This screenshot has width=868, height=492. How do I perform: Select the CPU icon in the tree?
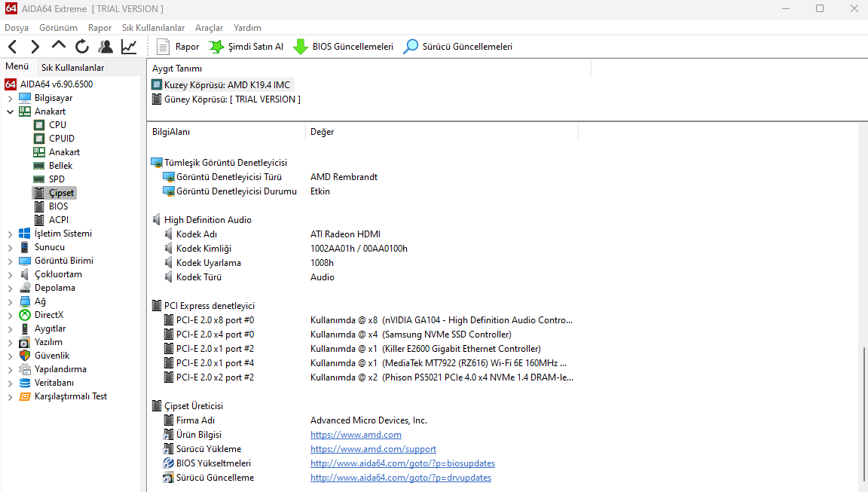click(x=38, y=125)
